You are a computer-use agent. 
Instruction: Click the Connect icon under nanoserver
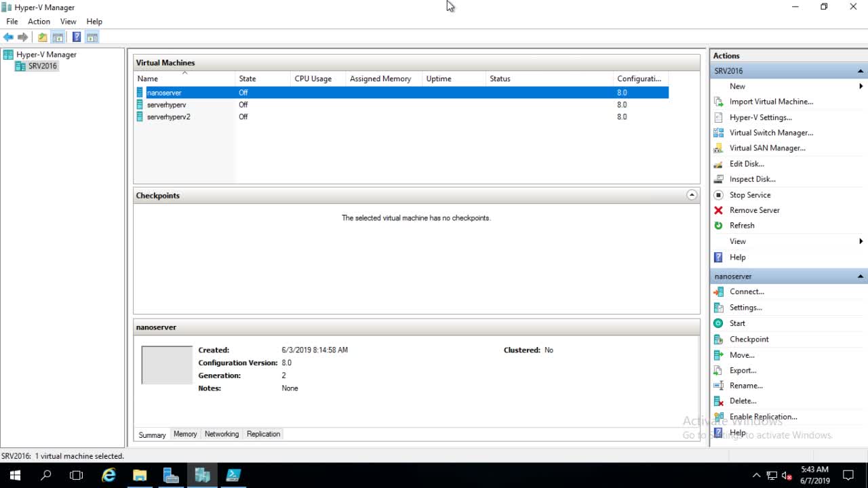[718, 291]
